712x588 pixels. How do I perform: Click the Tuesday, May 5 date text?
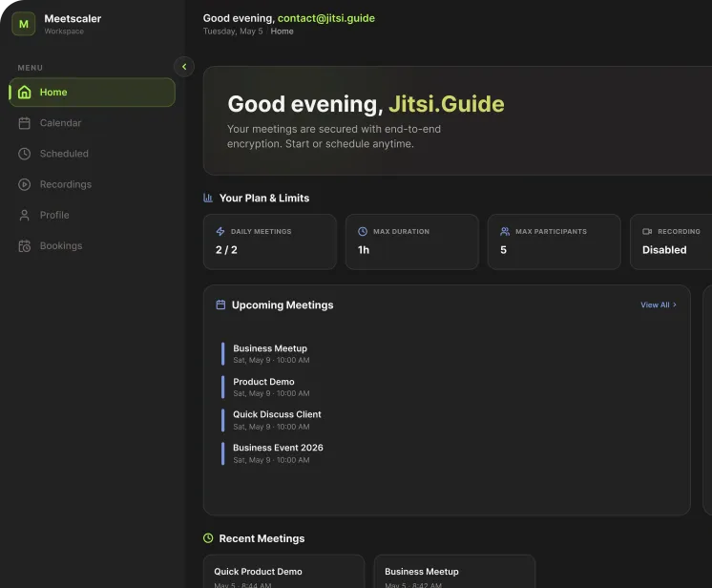point(233,31)
